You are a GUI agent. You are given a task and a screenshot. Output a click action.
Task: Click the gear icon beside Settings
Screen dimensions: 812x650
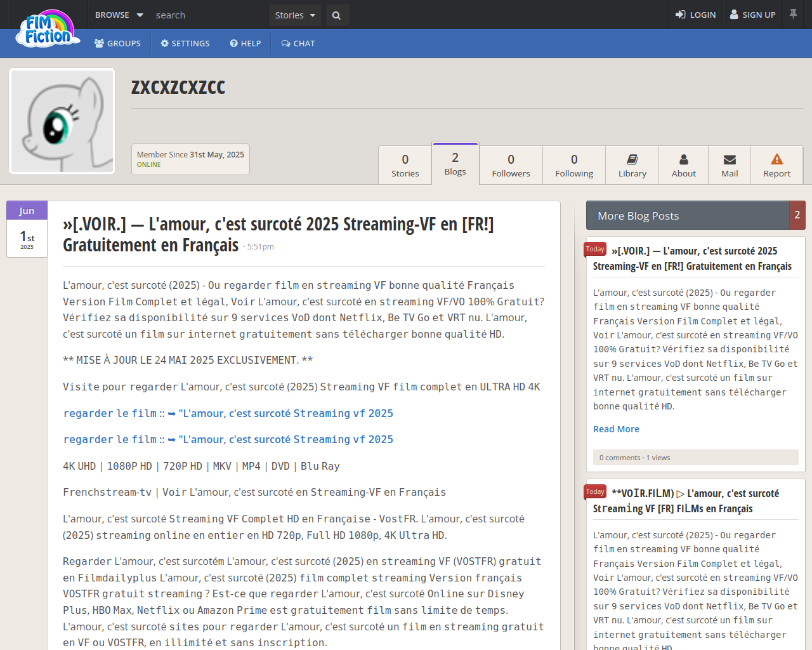tap(165, 43)
